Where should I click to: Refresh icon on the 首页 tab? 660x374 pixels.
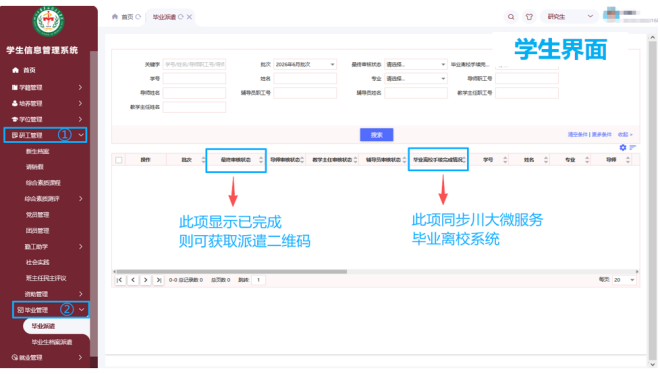(x=138, y=17)
